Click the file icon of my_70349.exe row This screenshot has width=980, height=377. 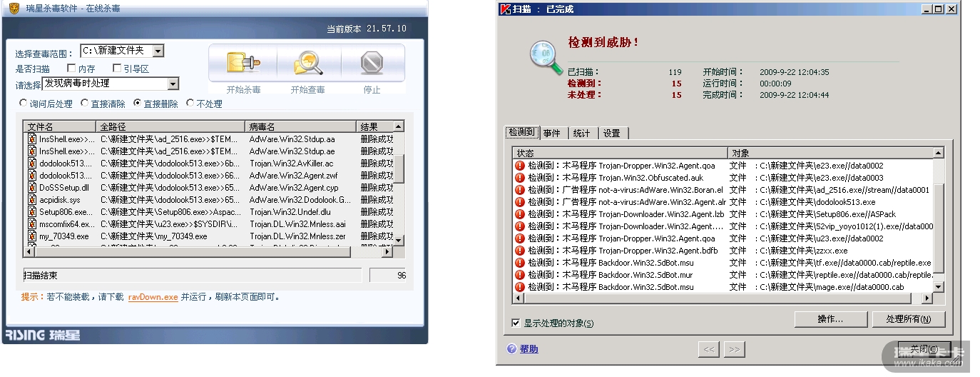pyautogui.click(x=32, y=236)
